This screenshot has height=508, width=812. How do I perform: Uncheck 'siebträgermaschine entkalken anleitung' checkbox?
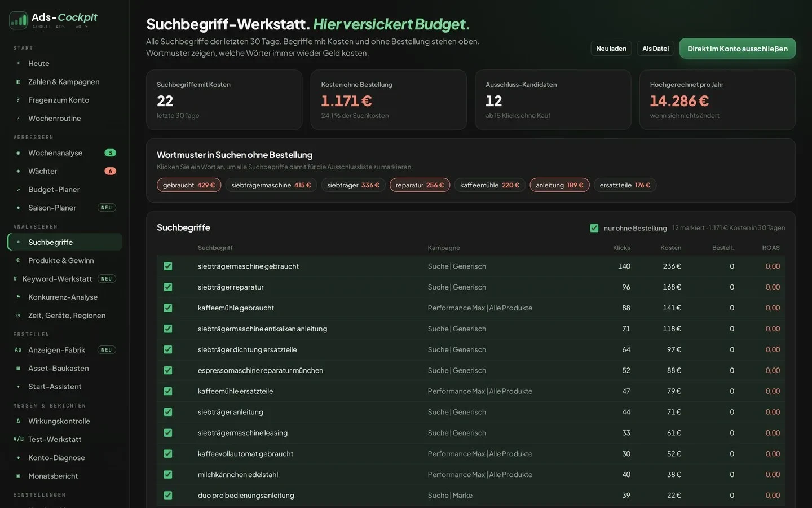(x=168, y=329)
